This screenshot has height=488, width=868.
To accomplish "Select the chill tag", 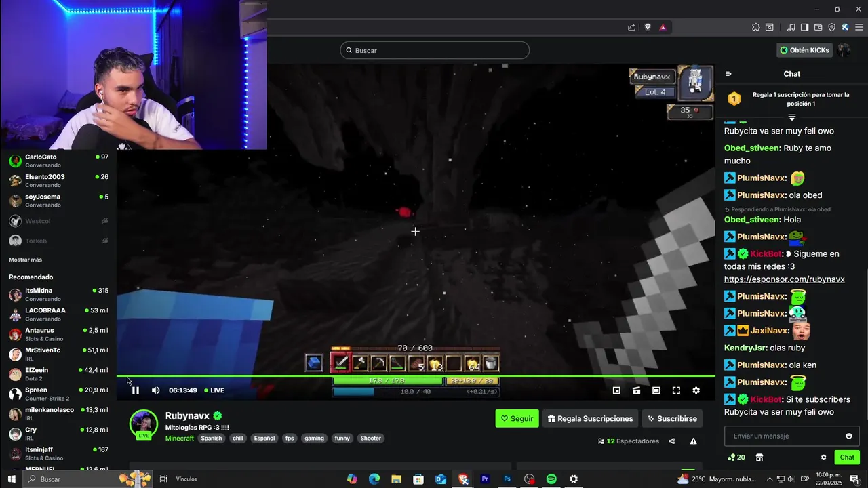I will coord(238,439).
